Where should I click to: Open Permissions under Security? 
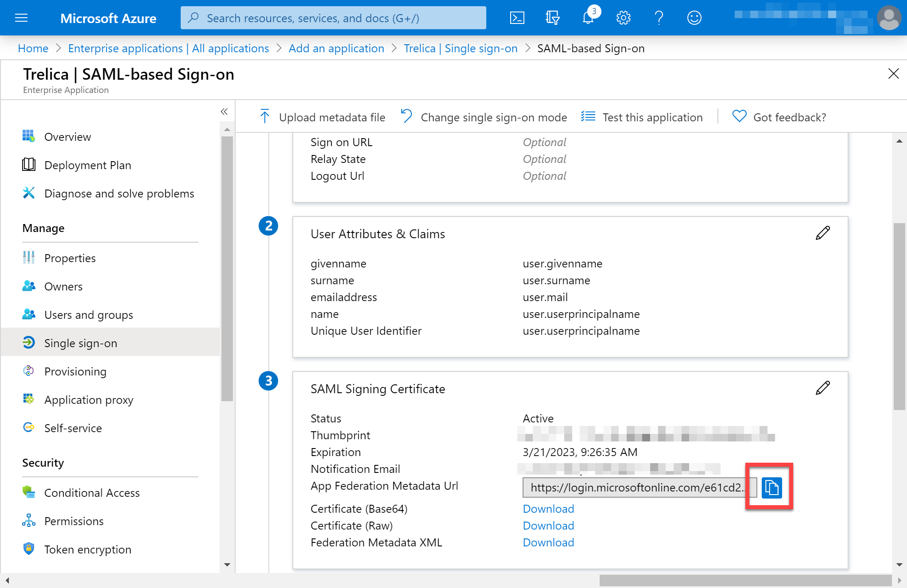(74, 521)
